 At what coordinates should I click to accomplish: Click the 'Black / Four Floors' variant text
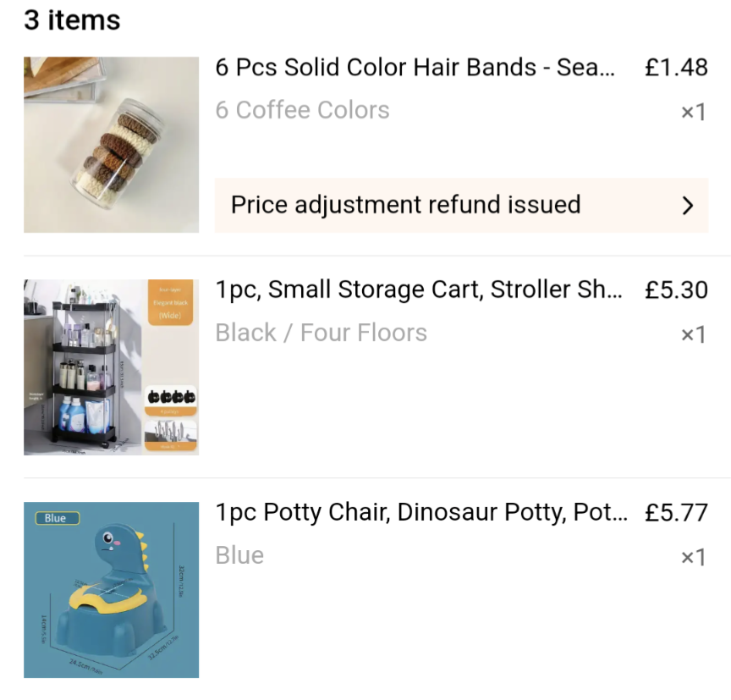(x=321, y=333)
